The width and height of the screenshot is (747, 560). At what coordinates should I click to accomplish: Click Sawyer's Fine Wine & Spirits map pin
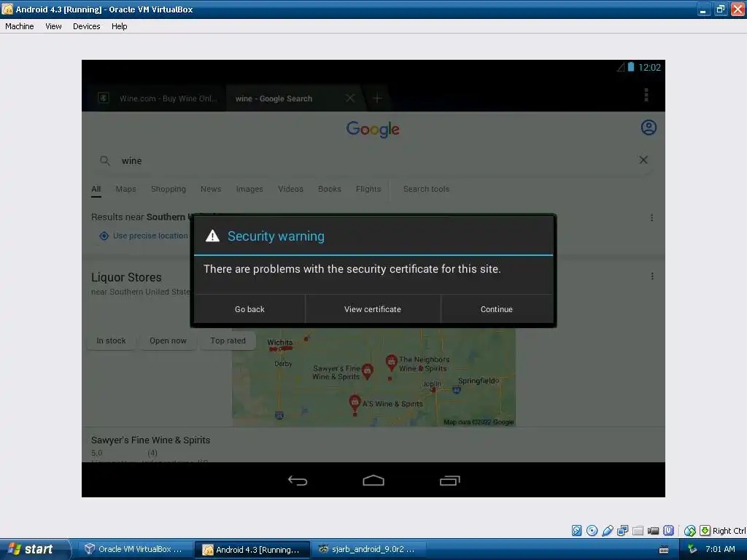pyautogui.click(x=368, y=371)
